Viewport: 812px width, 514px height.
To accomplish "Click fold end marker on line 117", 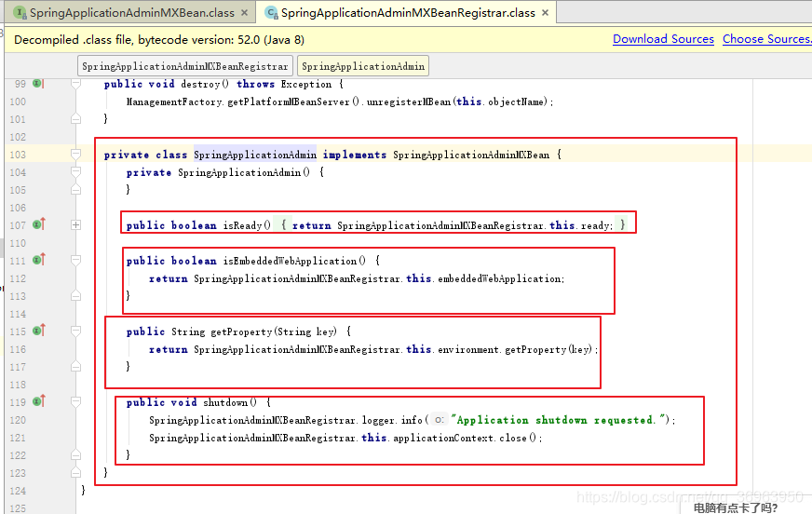I will click(x=75, y=367).
